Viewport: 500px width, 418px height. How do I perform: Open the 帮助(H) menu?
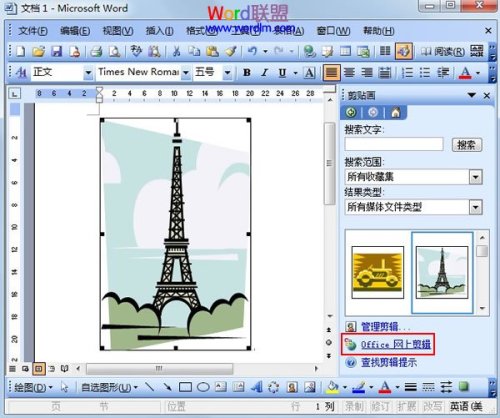click(x=378, y=31)
